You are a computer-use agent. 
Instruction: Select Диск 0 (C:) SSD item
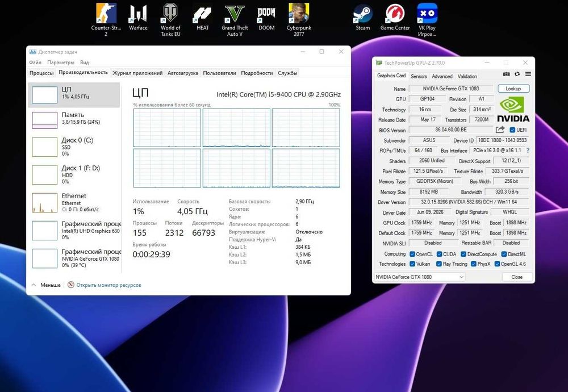point(74,147)
